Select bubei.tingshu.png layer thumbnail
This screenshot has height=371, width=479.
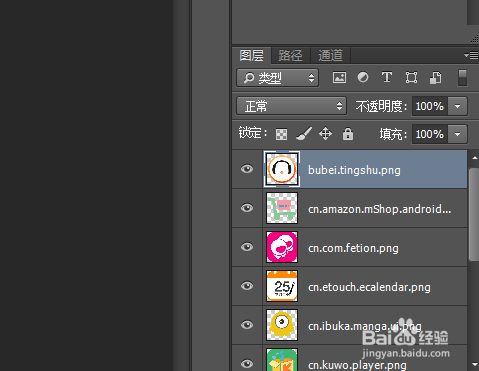pos(282,169)
